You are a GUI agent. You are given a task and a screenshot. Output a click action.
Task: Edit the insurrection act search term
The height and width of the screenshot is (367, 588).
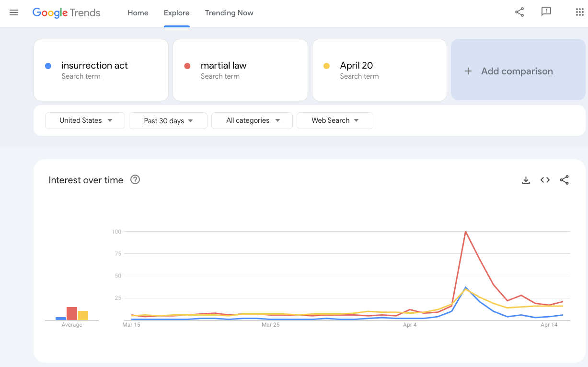95,66
